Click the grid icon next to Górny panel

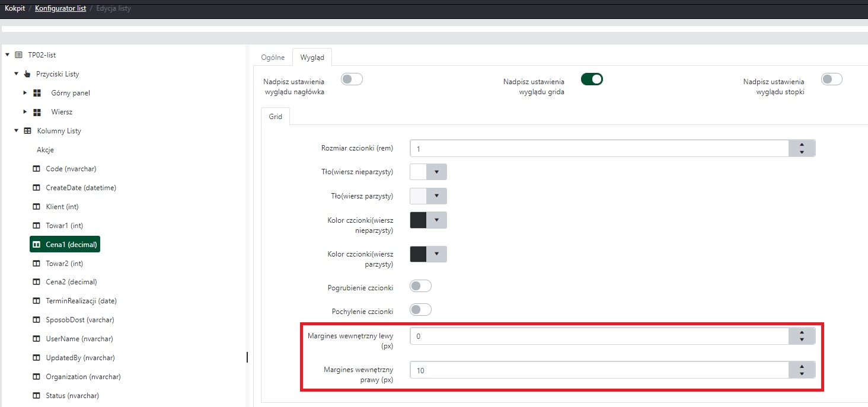pos(37,93)
